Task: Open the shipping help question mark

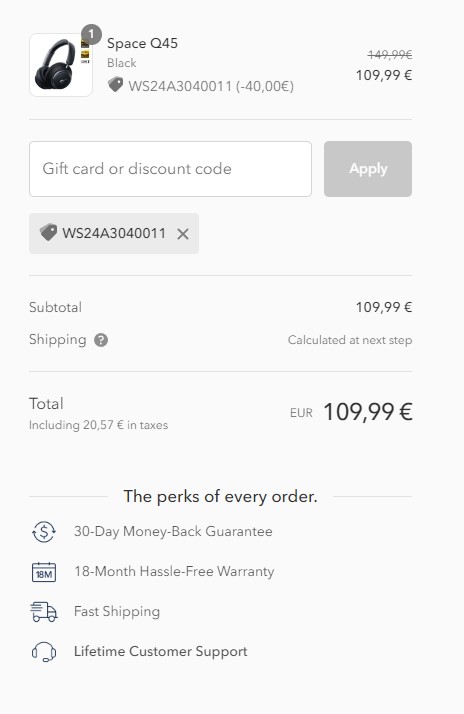Action: pyautogui.click(x=101, y=340)
